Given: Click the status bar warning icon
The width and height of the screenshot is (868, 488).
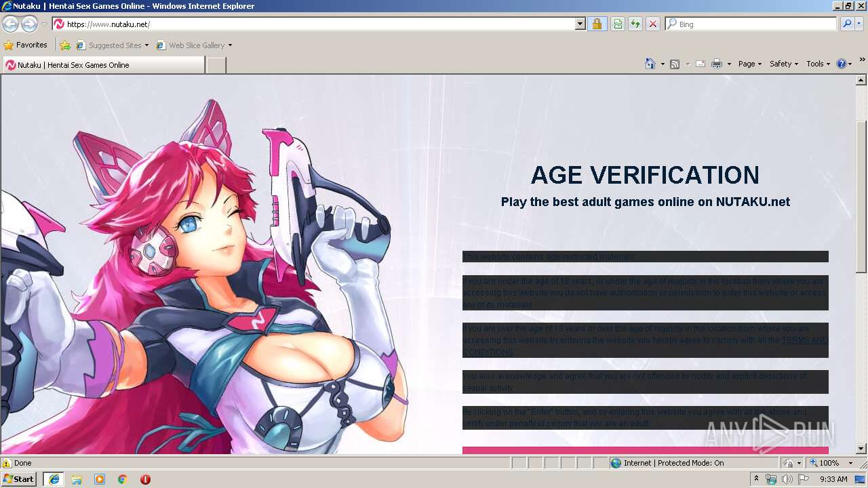Looking at the screenshot, I should click(7, 463).
